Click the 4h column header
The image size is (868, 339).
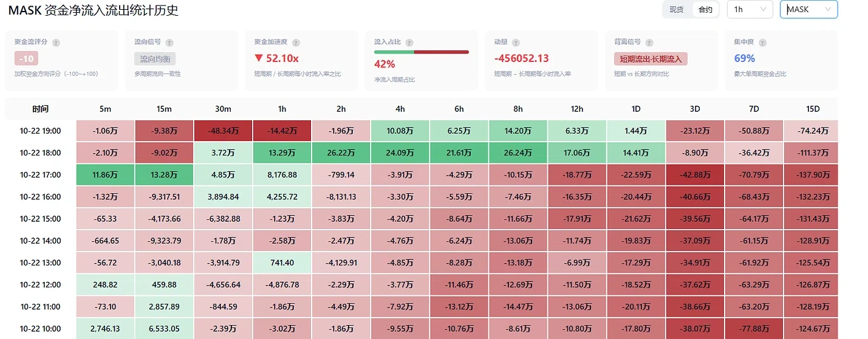tap(400, 109)
